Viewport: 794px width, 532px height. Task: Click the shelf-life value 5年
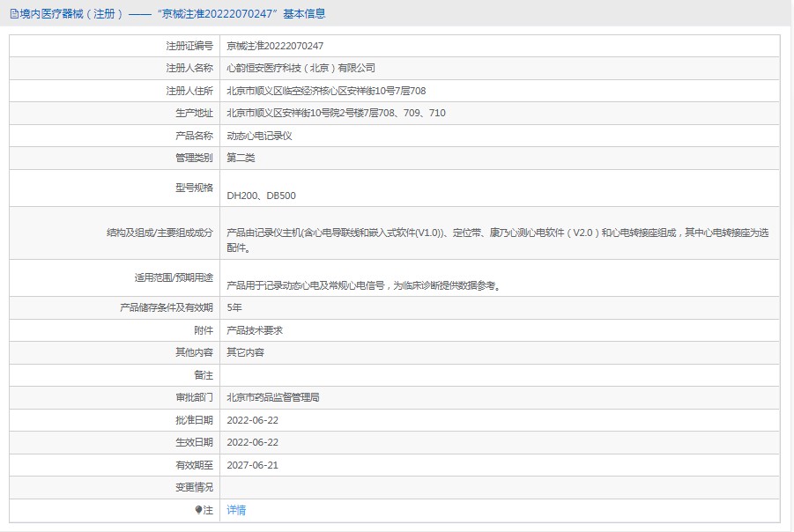(x=234, y=308)
